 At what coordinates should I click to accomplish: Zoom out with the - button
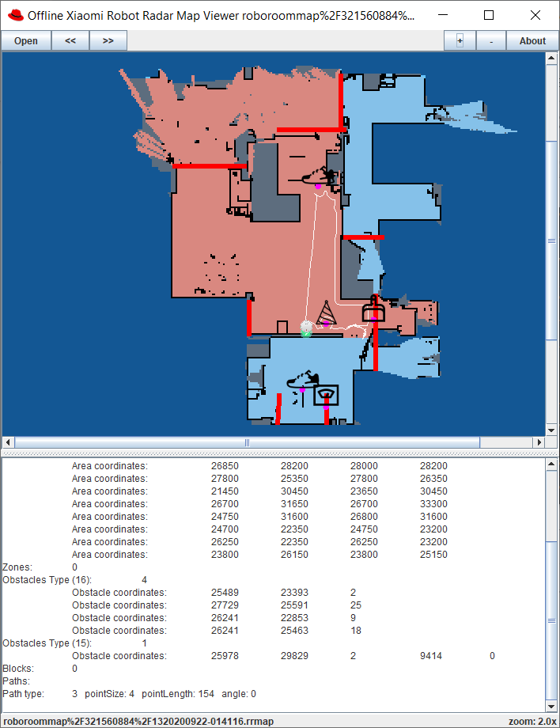point(491,41)
